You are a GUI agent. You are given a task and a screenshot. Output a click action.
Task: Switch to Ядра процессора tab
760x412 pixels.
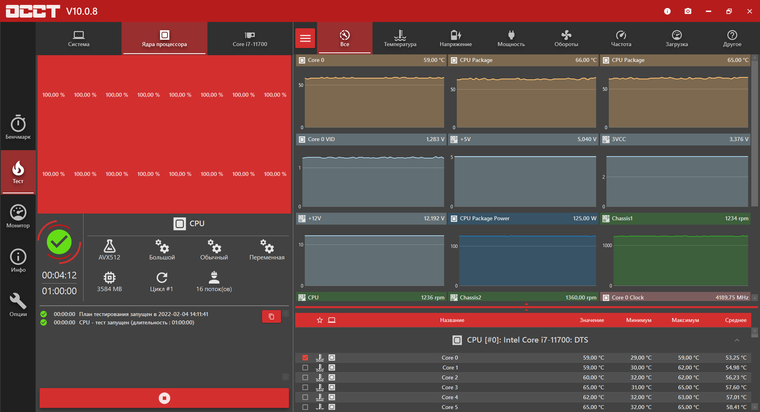[x=164, y=38]
